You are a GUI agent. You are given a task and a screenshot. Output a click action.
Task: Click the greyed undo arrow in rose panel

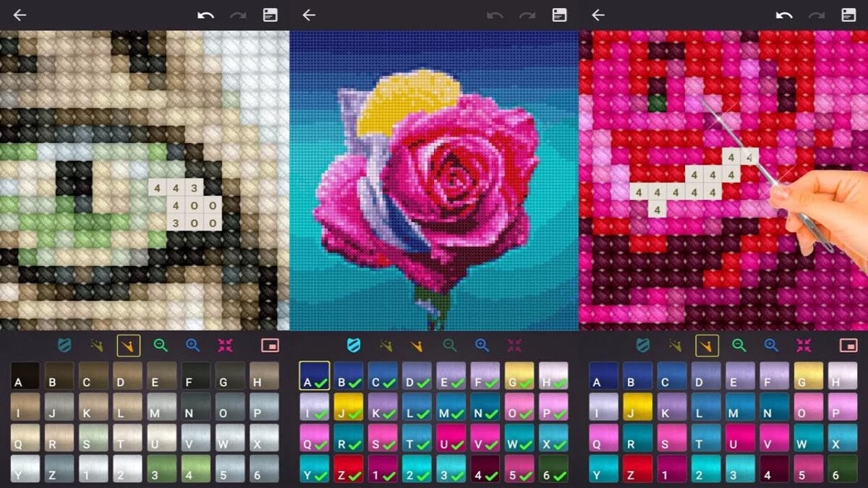tap(495, 15)
